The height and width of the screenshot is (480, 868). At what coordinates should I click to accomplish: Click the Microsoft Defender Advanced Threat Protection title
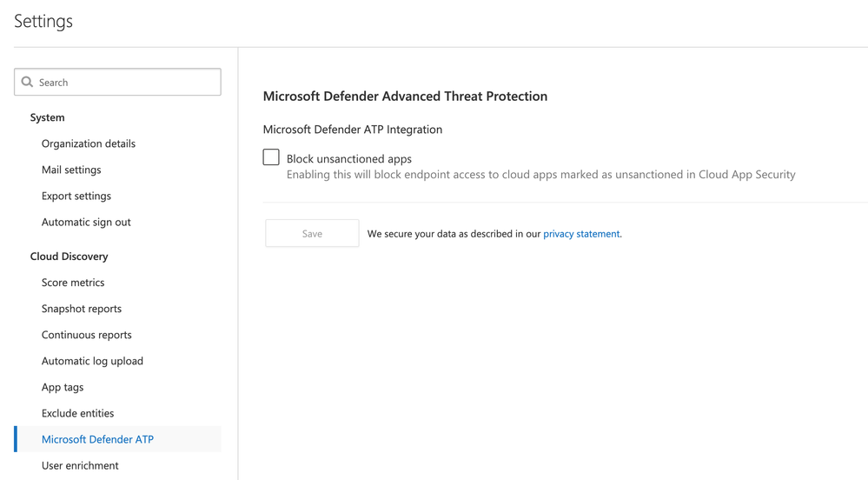click(405, 96)
